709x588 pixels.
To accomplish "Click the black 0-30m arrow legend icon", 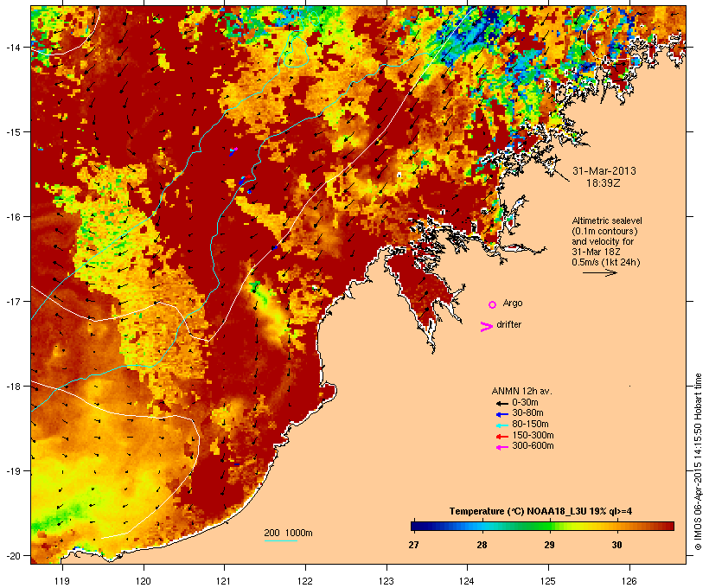I will (501, 403).
